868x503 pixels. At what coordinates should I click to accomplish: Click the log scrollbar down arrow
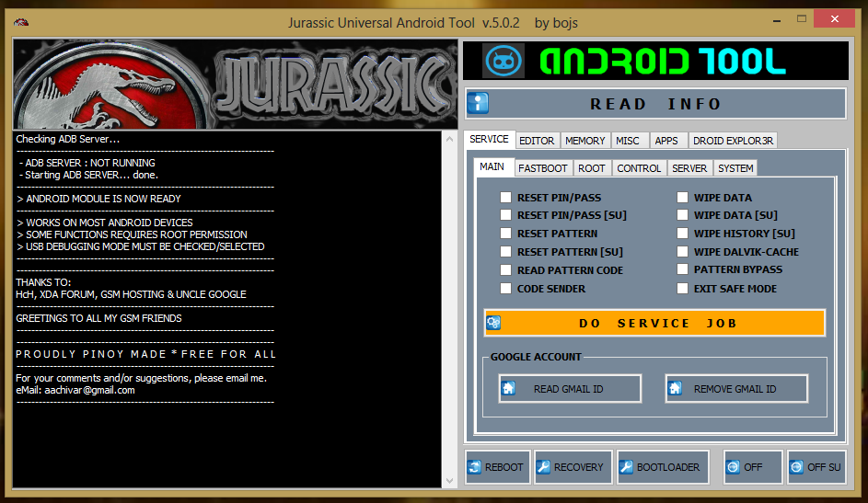pos(449,481)
